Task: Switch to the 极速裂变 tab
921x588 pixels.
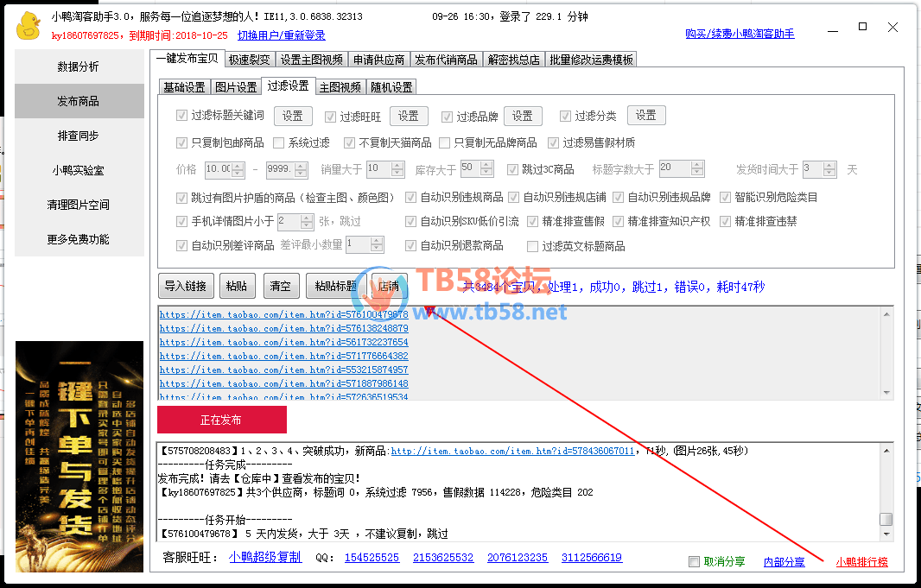Action: coord(249,60)
